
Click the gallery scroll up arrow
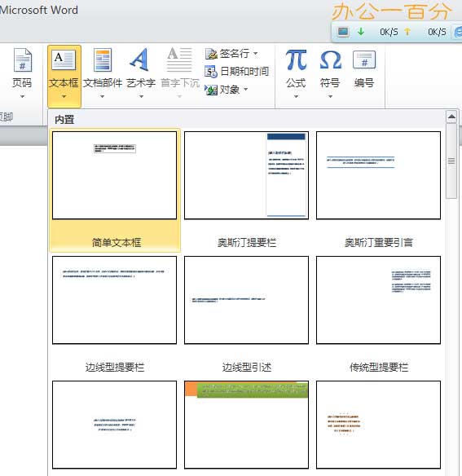[451, 117]
